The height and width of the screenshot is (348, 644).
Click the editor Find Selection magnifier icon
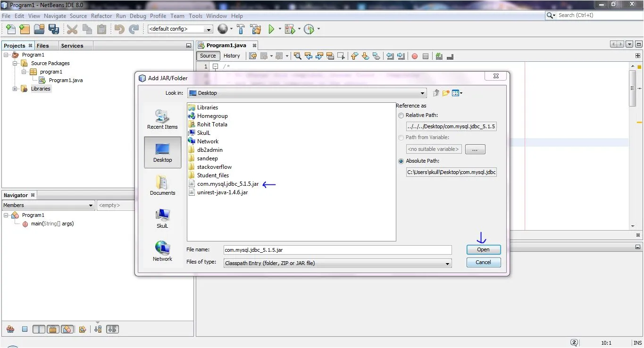(x=297, y=56)
